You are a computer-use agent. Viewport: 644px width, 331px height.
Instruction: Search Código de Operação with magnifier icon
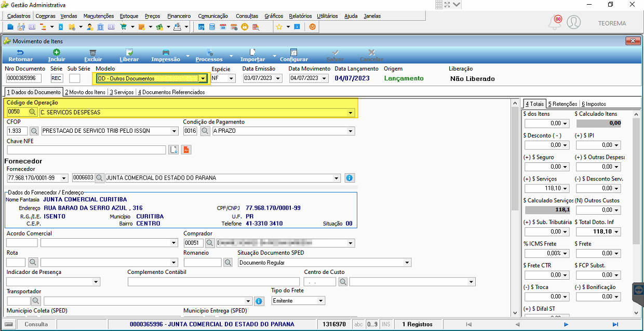tap(32, 112)
